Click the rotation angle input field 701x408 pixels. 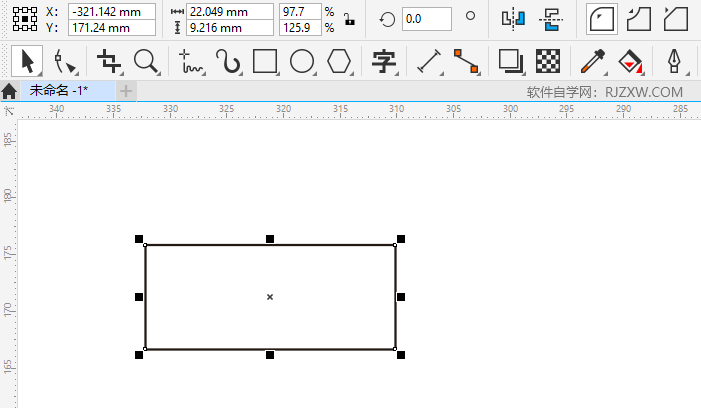[427, 19]
